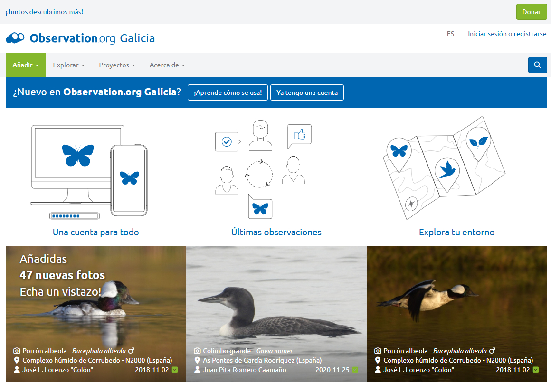Open the Acerca de menu

click(167, 65)
